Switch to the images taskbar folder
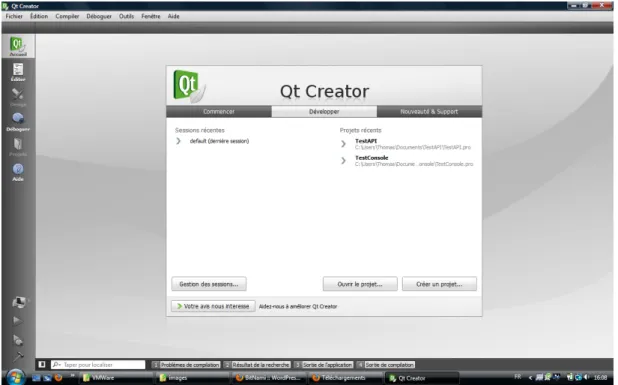Image resolution: width=618 pixels, height=385 pixels. 192,378
